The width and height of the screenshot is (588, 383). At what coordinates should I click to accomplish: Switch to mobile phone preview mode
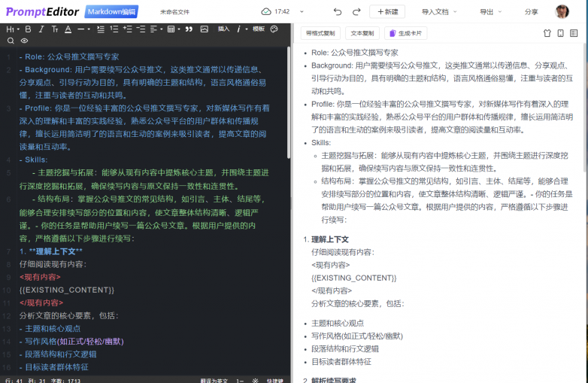click(x=560, y=34)
